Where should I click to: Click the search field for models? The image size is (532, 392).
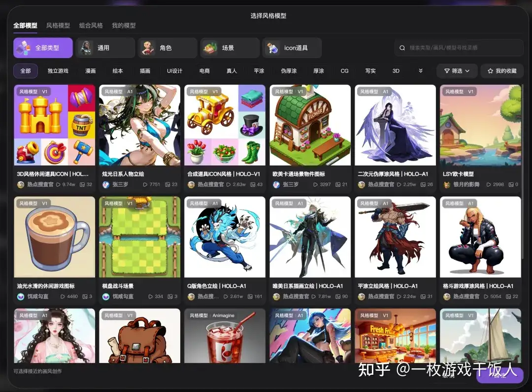(x=459, y=48)
